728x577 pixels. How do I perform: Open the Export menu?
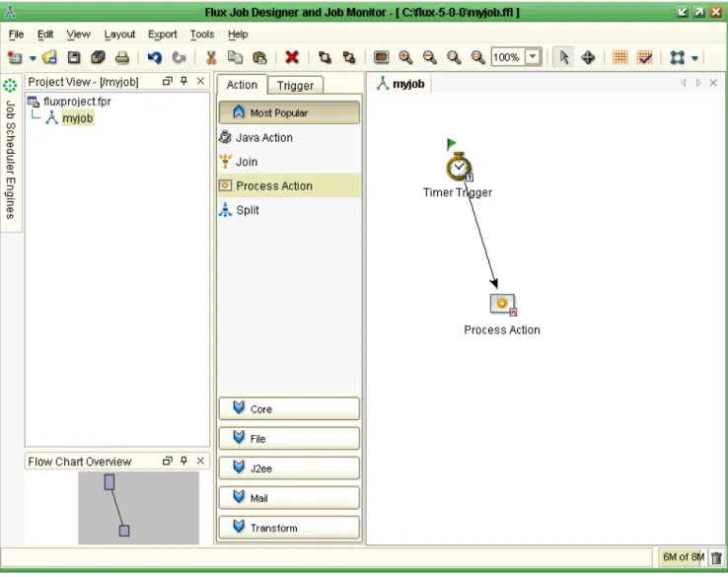[162, 35]
